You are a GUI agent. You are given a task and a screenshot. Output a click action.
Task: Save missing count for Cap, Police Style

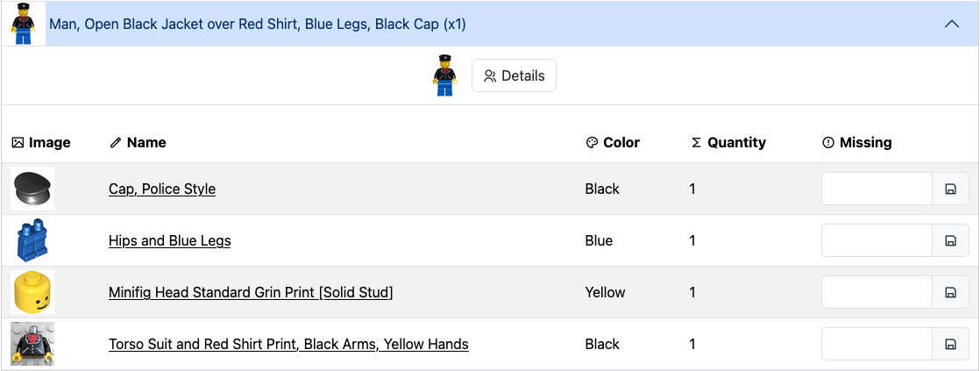950,189
